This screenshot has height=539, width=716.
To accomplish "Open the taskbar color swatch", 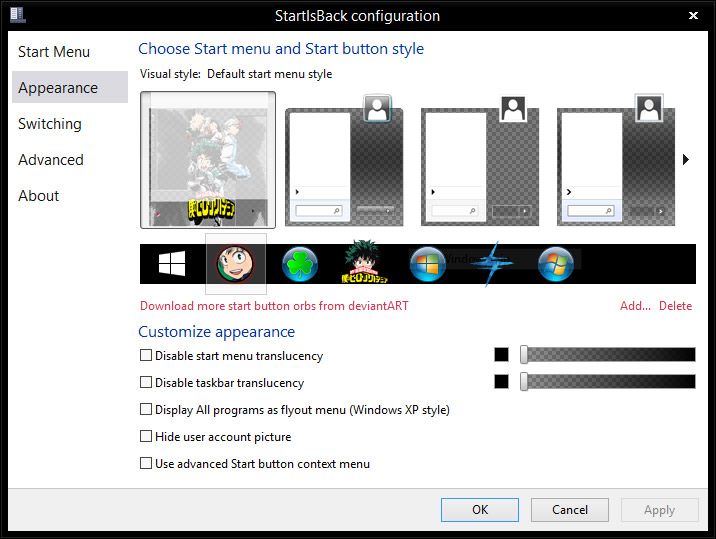I will point(501,381).
